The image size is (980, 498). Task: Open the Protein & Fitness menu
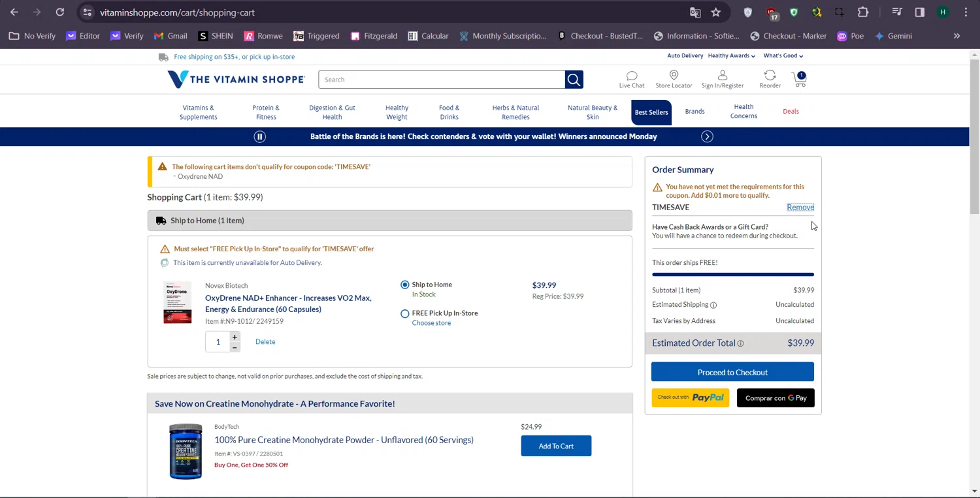(x=266, y=112)
